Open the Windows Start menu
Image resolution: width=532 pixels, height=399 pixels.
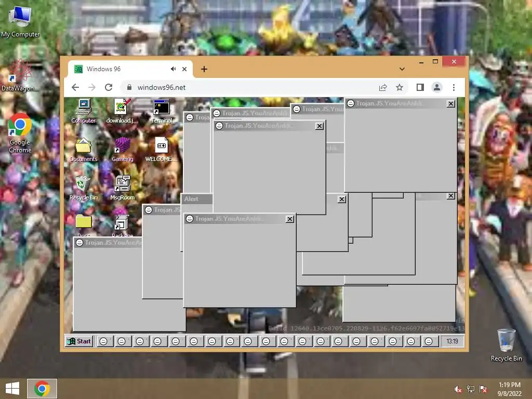tap(12, 389)
